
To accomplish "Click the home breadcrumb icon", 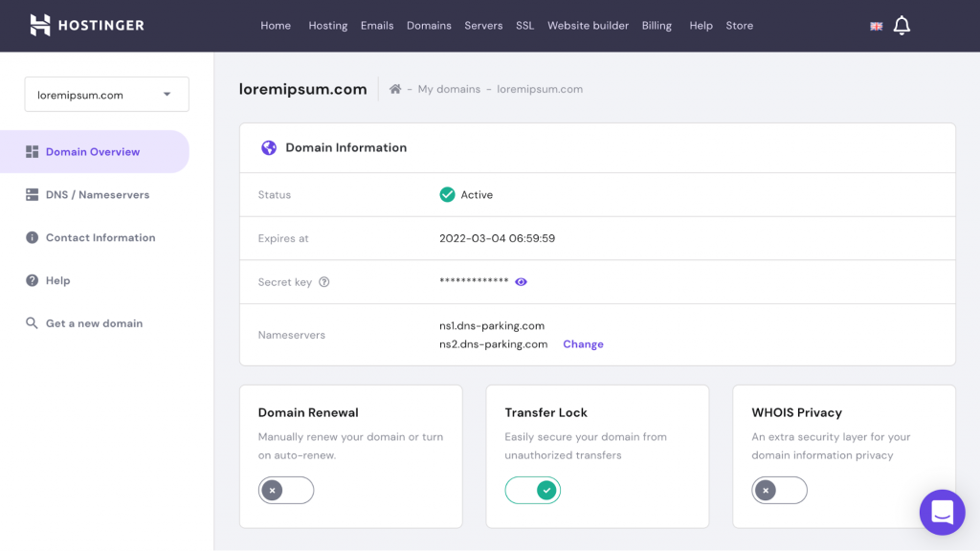I will (x=395, y=89).
